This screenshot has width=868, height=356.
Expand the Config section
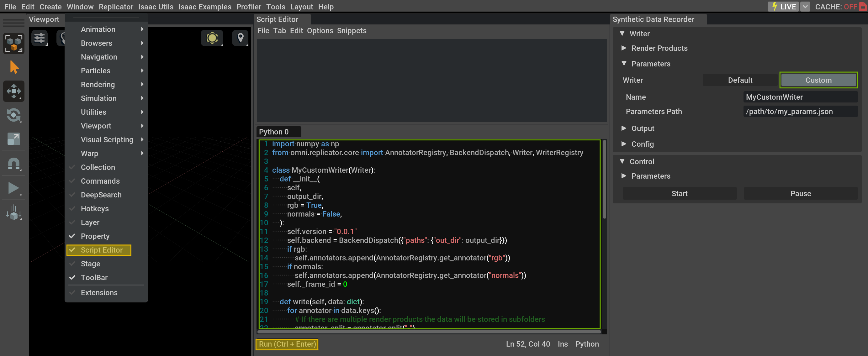[624, 144]
